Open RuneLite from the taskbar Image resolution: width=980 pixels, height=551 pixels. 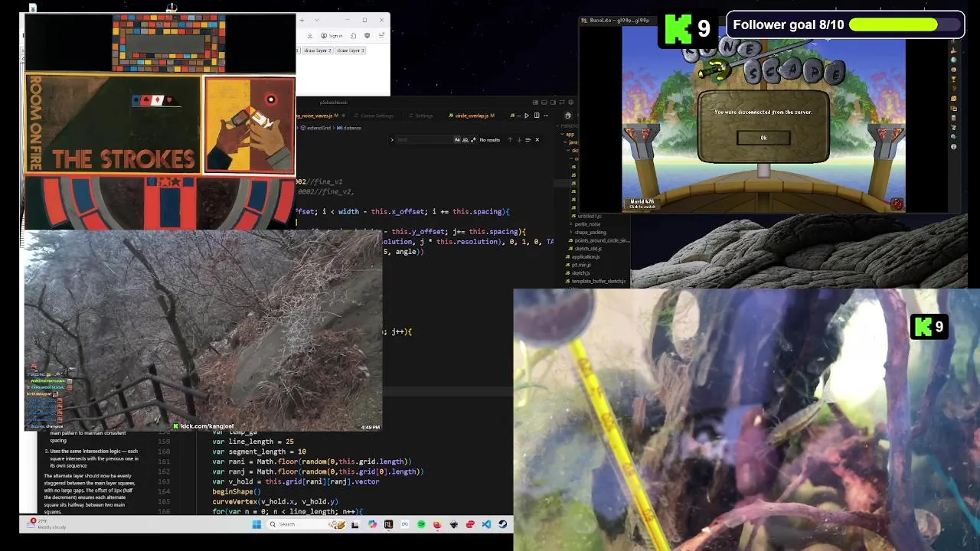click(x=388, y=524)
